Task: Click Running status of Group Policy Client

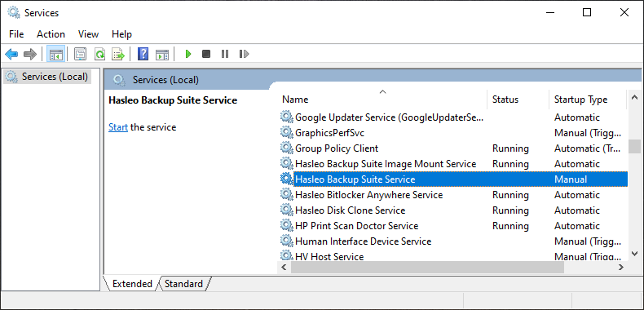Action: coord(510,148)
